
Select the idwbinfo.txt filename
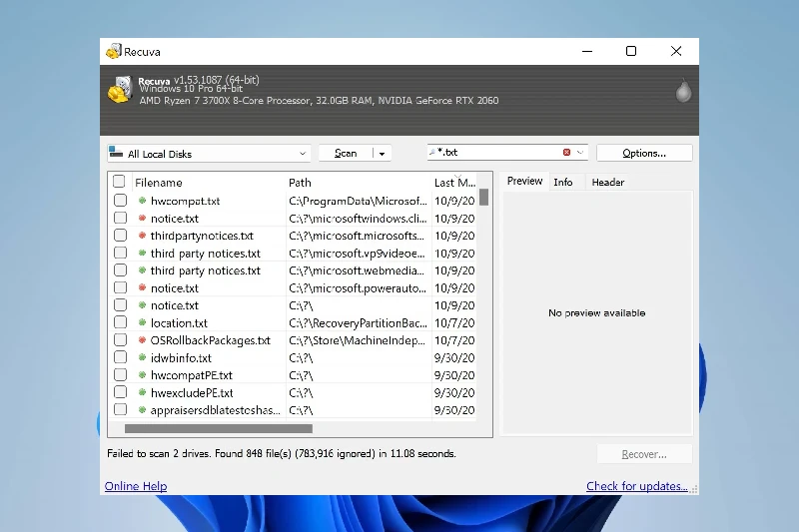click(181, 358)
